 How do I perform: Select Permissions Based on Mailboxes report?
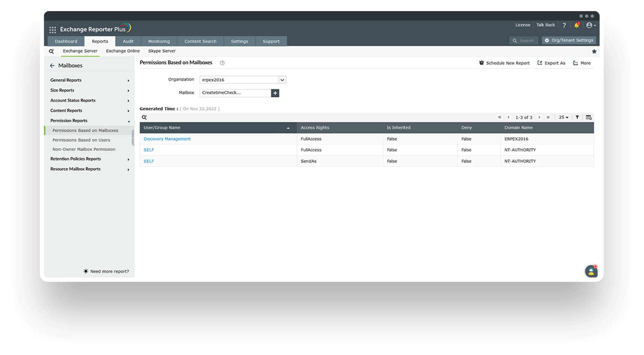85,131
